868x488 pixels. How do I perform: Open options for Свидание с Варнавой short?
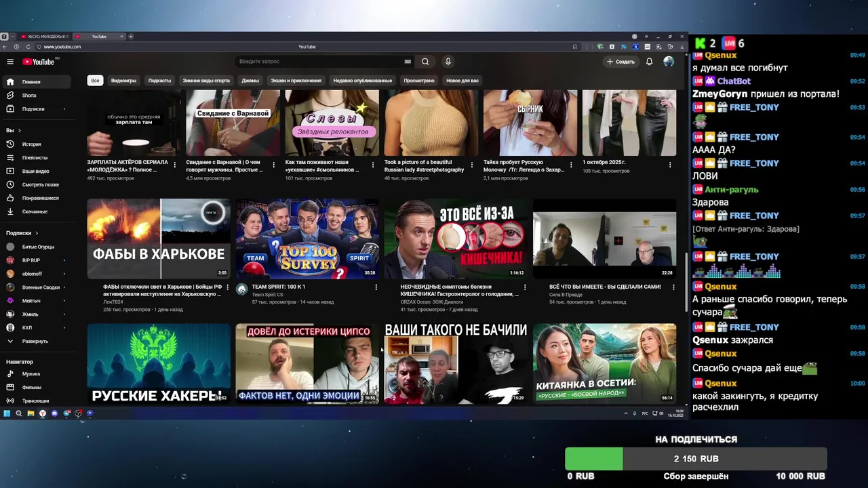(x=274, y=165)
